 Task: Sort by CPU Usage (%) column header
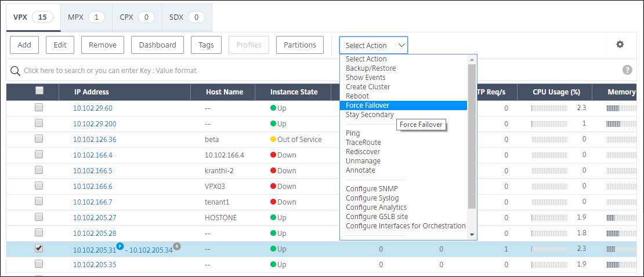(556, 92)
